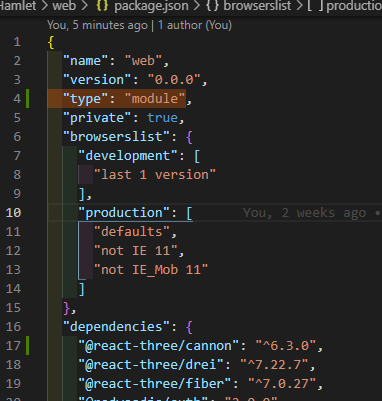Click the "production" key in editor

[x=124, y=213]
